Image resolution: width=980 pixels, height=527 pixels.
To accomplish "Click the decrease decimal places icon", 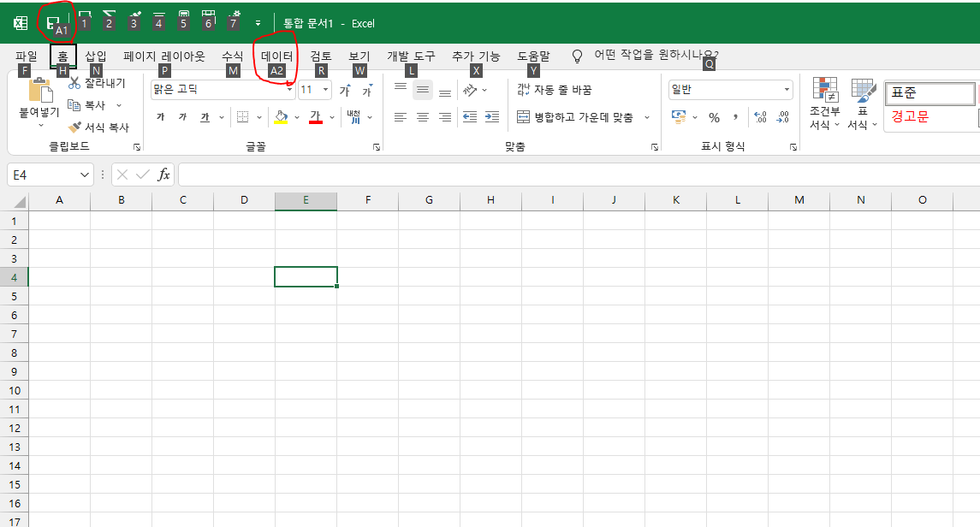I will click(x=782, y=116).
